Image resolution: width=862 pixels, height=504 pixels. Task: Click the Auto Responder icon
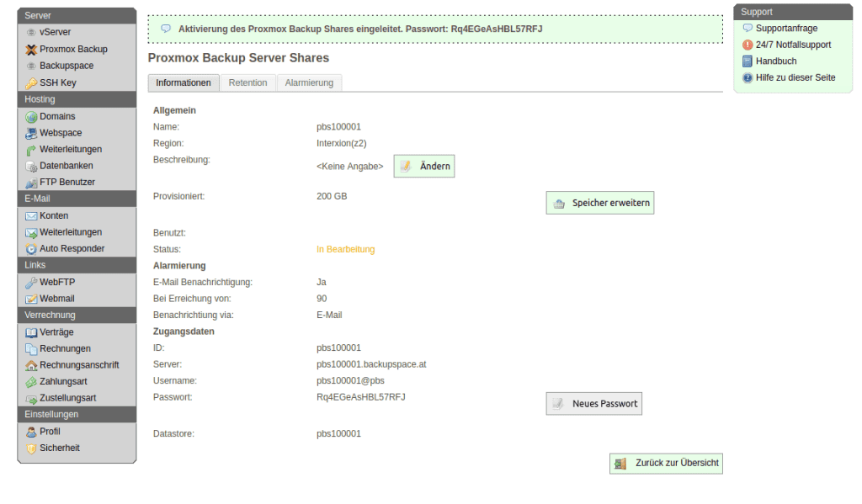point(31,249)
